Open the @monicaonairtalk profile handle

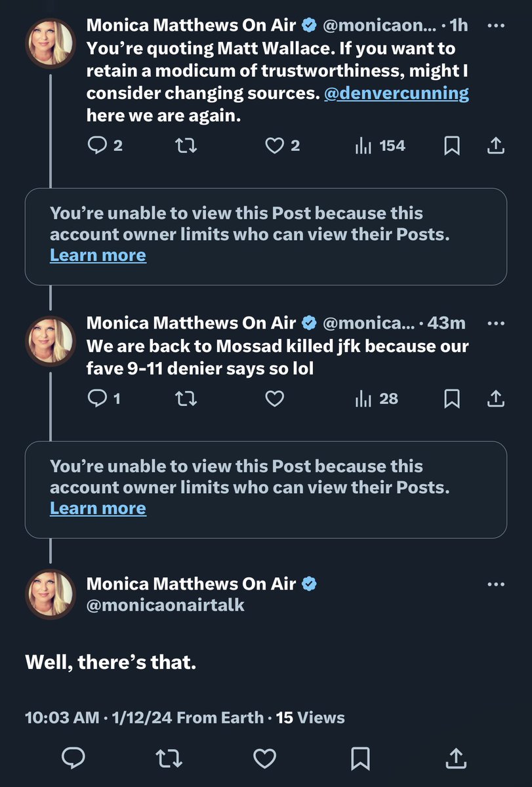click(x=165, y=605)
